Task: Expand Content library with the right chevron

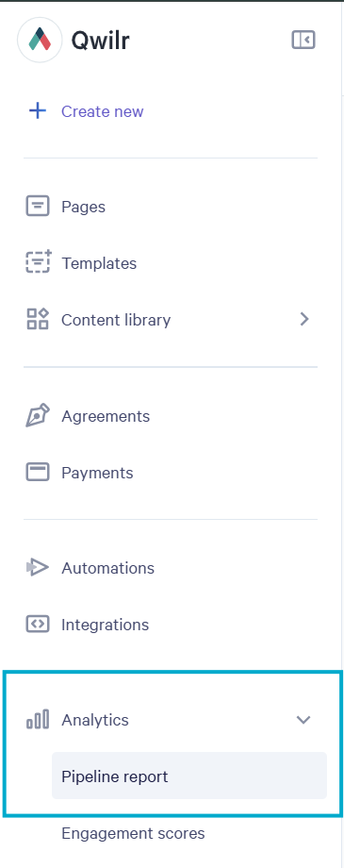Action: pos(303,320)
